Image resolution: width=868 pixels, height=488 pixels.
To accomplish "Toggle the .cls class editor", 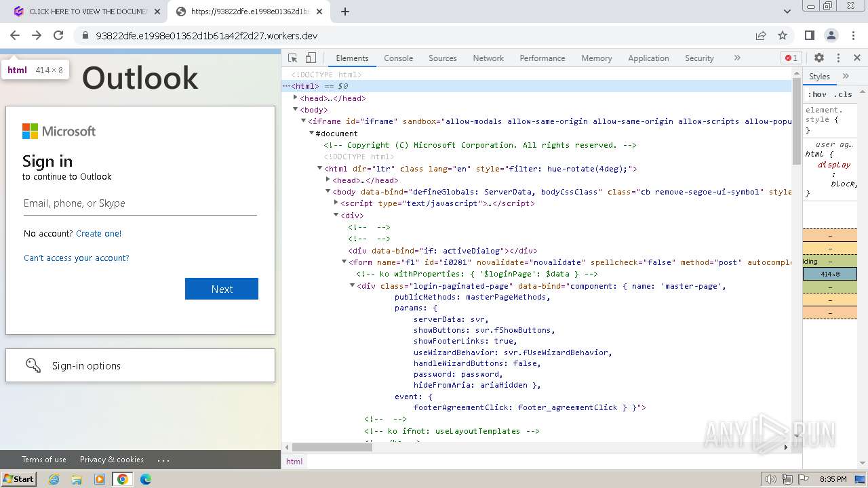I will [x=843, y=94].
